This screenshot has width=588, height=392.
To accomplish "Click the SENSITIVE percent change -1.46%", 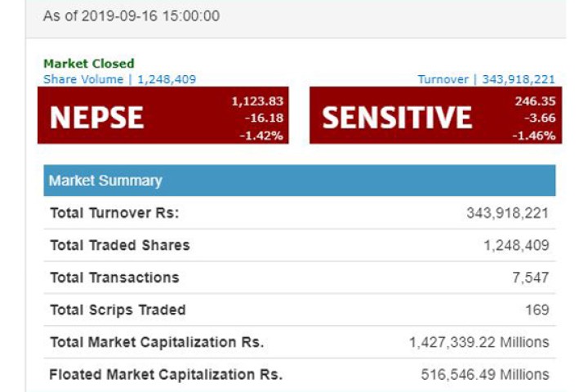I will click(534, 136).
